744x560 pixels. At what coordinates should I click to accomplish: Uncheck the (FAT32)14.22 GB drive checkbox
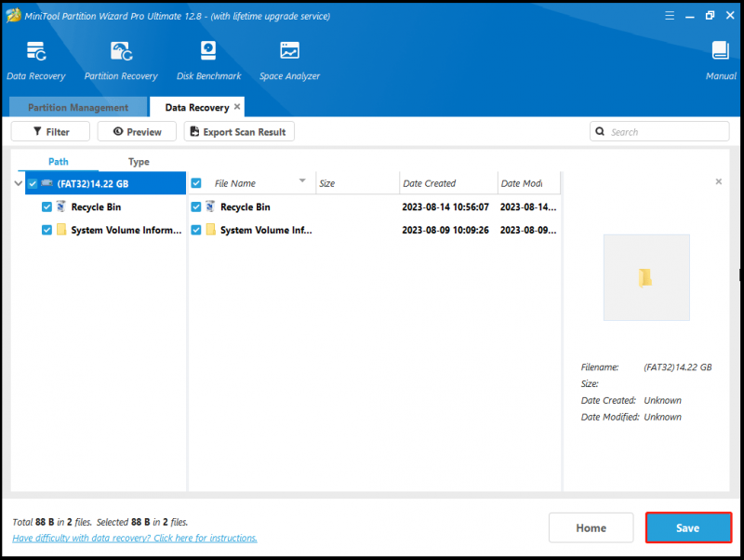33,183
